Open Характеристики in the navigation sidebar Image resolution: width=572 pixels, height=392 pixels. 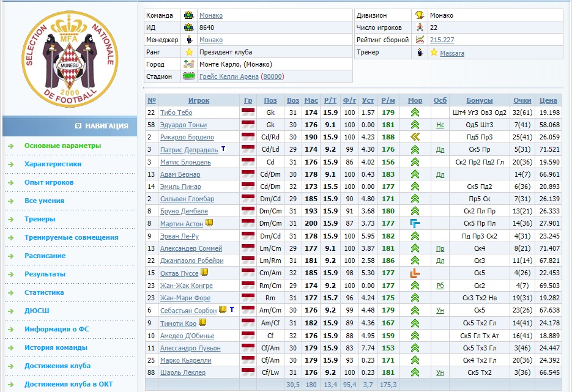click(53, 164)
